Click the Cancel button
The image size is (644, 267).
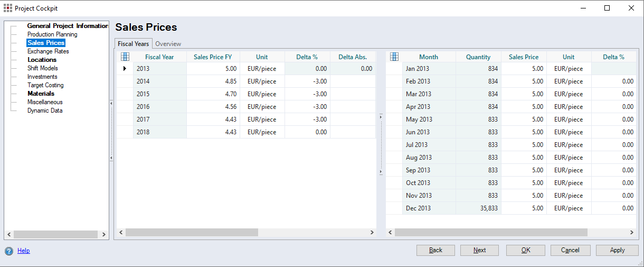[x=570, y=250]
